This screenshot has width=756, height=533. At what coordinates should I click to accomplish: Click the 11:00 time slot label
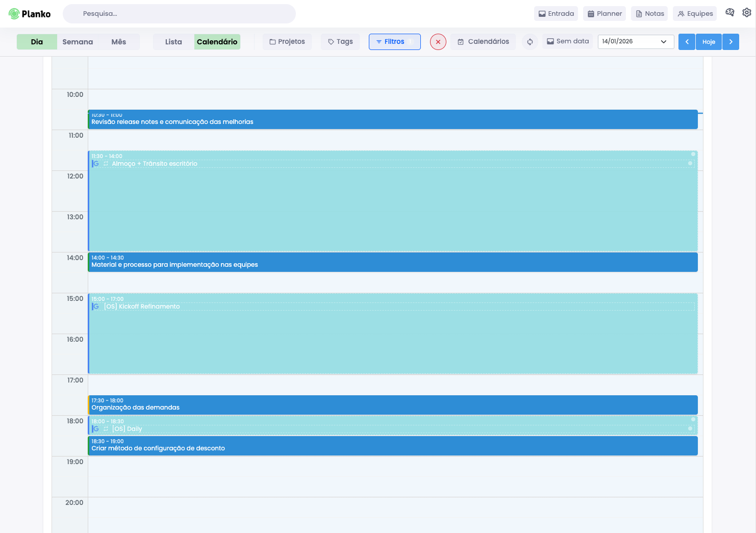tap(76, 135)
